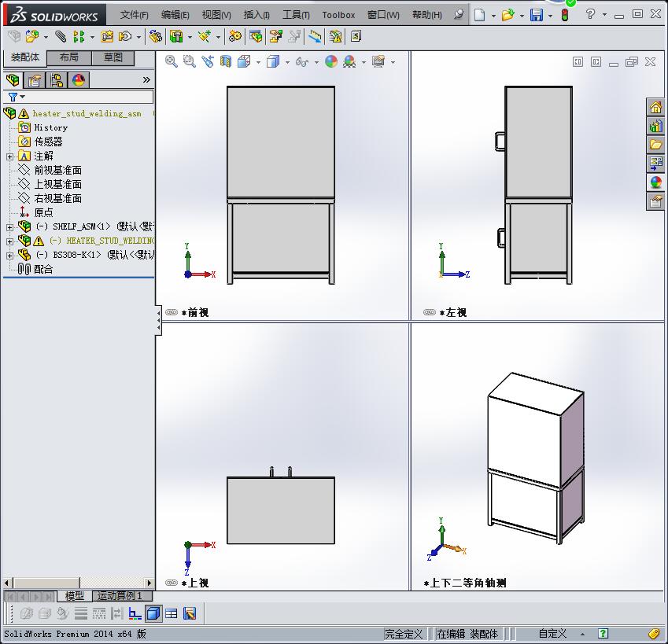Open the 帮助(H) menu
The width and height of the screenshot is (668, 644).
point(427,15)
